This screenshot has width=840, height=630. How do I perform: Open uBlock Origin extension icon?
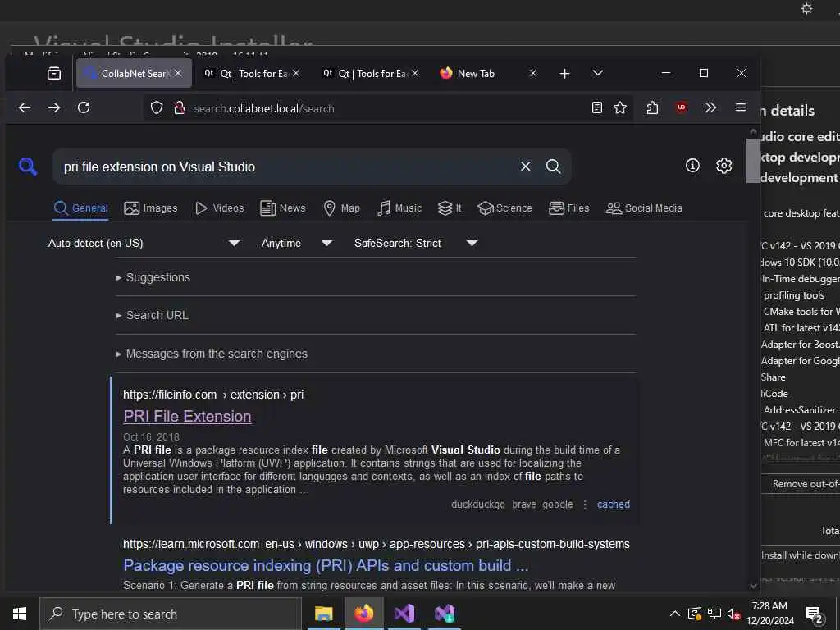(682, 107)
